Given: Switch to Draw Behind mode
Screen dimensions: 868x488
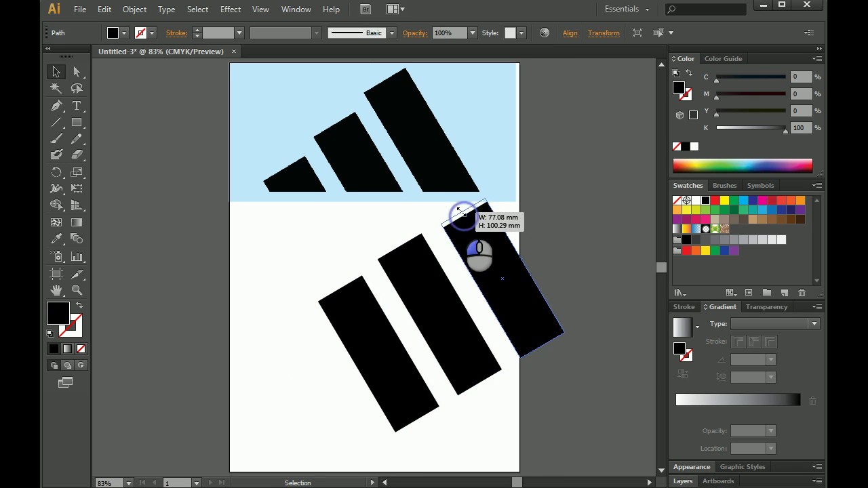Looking at the screenshot, I should (x=67, y=365).
